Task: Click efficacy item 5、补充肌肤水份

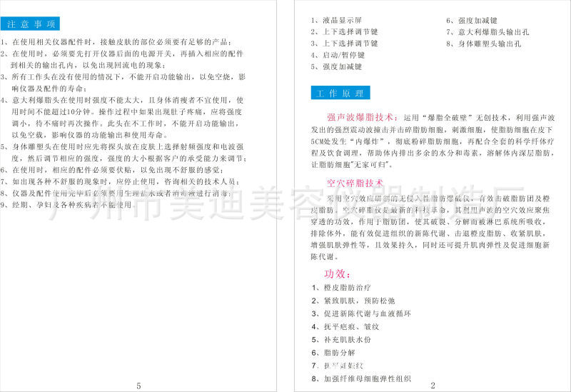Action: (341, 340)
